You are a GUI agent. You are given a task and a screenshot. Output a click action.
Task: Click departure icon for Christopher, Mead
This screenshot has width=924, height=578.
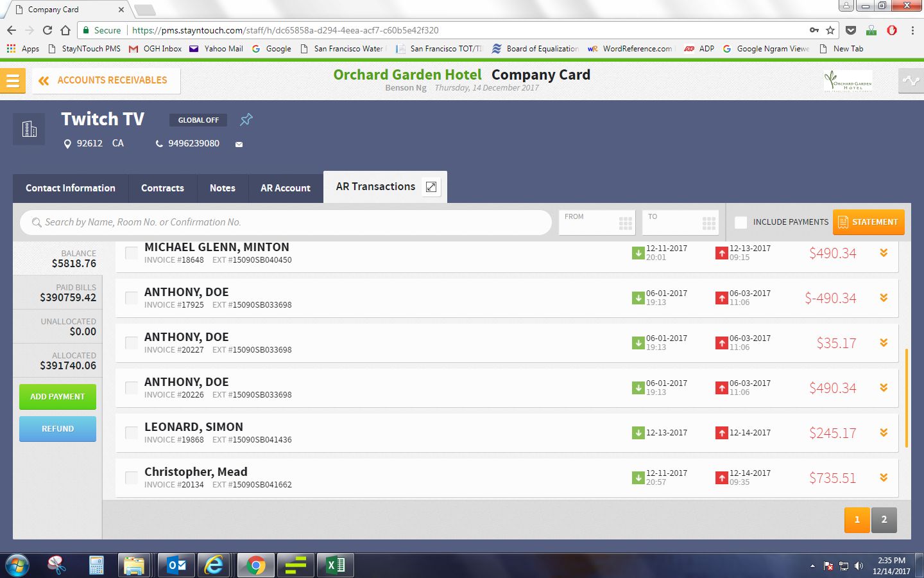pyautogui.click(x=722, y=478)
